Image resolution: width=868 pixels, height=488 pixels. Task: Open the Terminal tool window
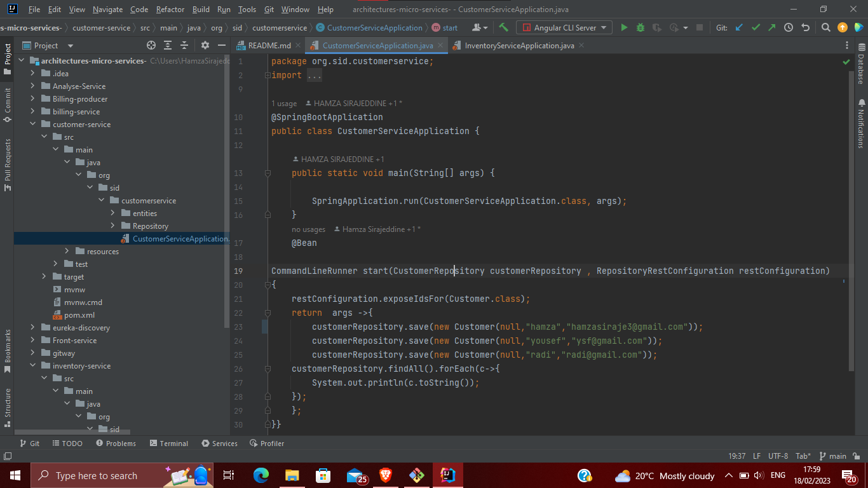[168, 444]
